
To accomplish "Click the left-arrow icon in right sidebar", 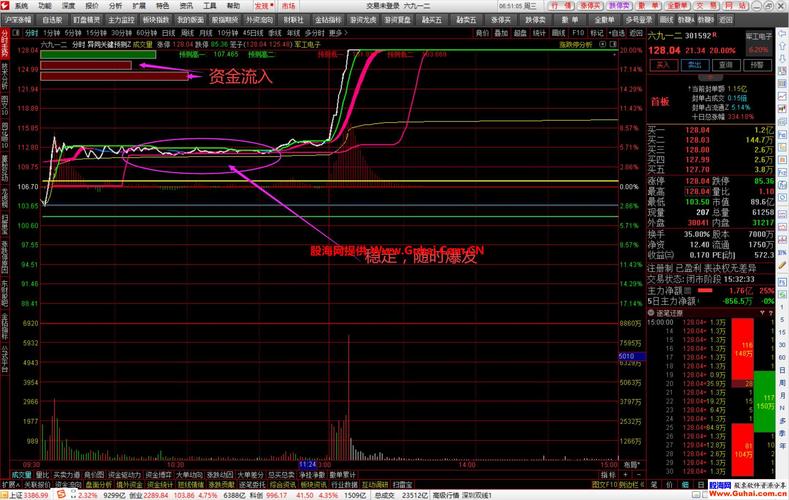I will tap(783, 33).
